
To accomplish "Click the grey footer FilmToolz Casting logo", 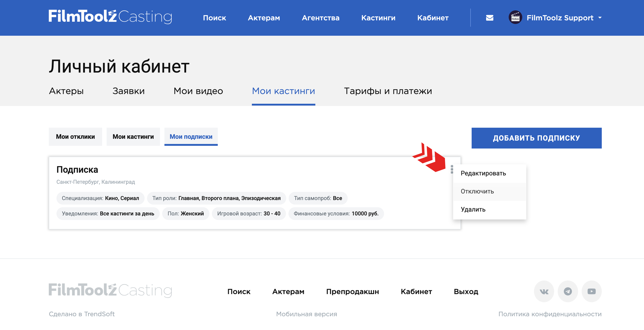I will click(x=110, y=290).
